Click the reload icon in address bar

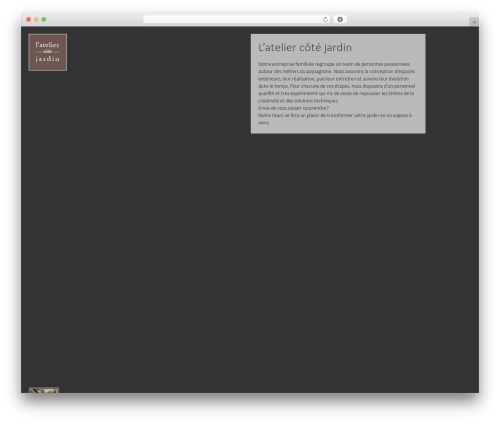[x=325, y=20]
